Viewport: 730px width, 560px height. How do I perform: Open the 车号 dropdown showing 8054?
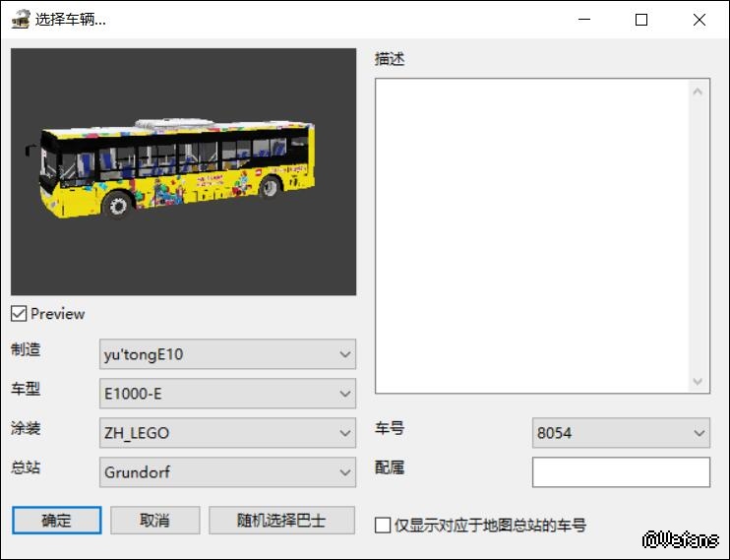click(620, 433)
